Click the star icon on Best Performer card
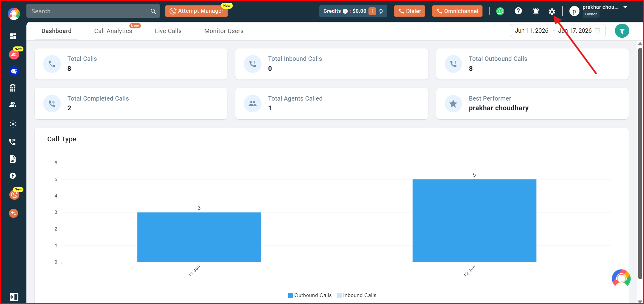Viewport: 644px width, 304px height. [x=453, y=104]
